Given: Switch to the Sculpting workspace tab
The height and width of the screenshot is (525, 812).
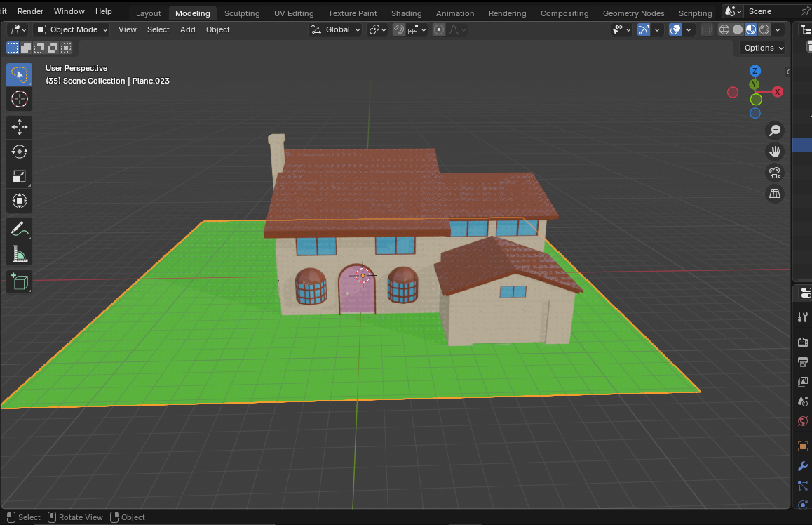Looking at the screenshot, I should 242,13.
